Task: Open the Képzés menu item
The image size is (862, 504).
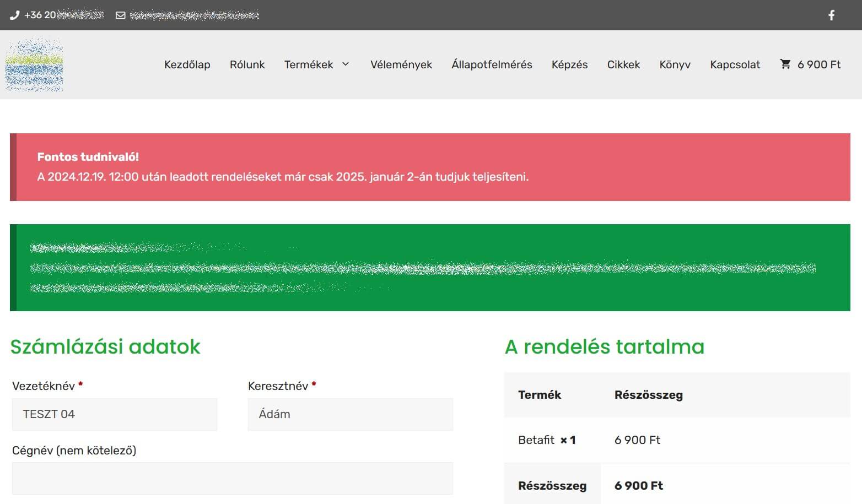Action: (x=569, y=64)
